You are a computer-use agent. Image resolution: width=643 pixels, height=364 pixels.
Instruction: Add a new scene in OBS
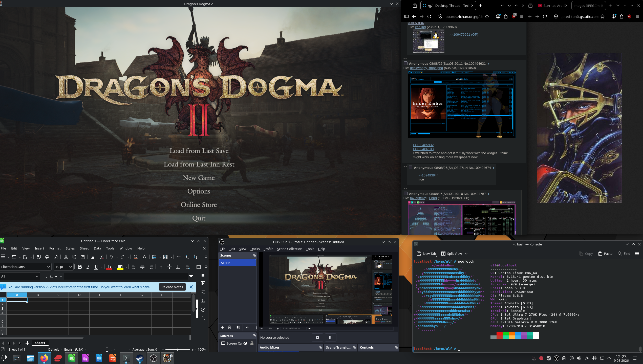point(222,327)
